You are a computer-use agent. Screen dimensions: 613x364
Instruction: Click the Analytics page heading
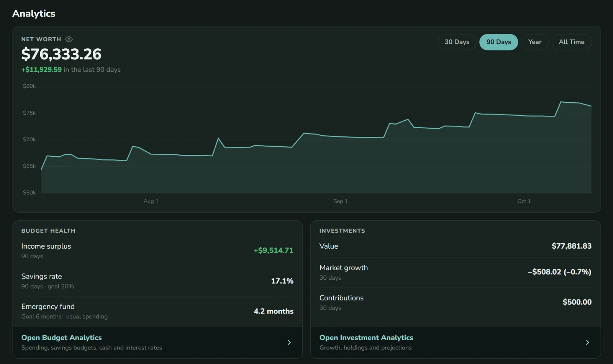34,13
